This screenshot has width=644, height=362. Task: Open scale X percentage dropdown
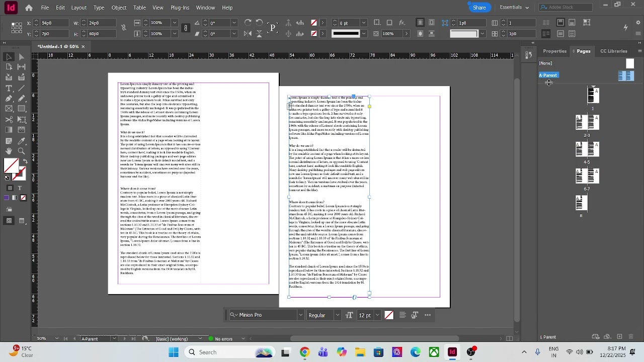tap(175, 23)
